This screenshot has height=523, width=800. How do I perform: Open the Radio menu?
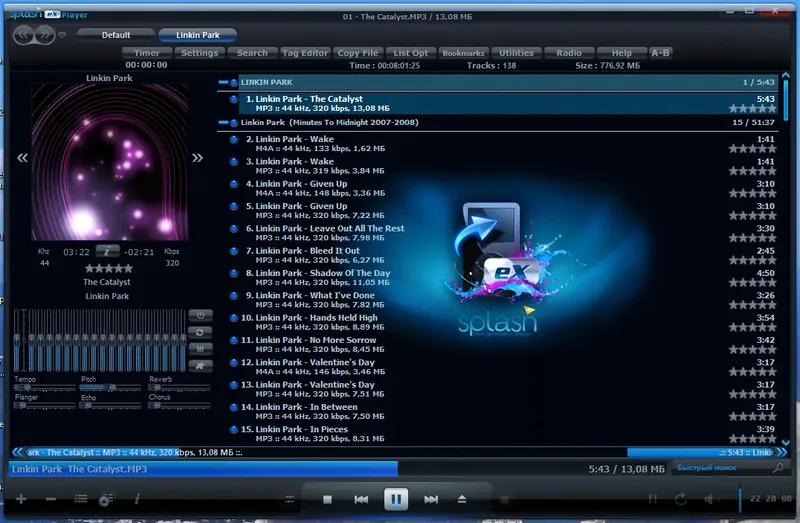pos(569,53)
